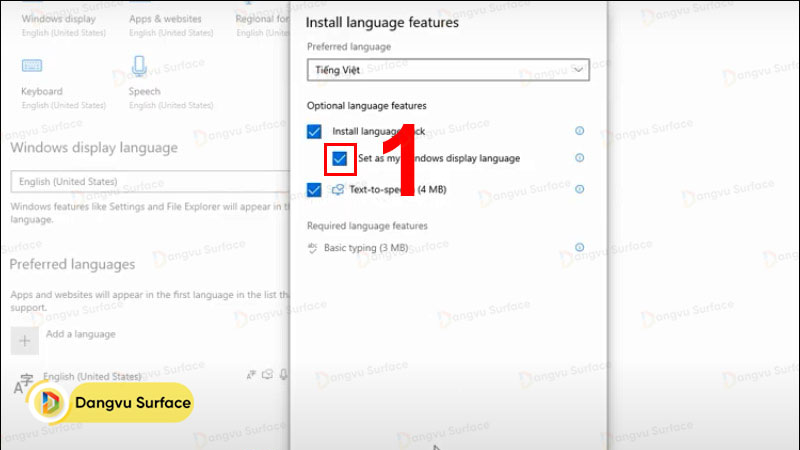Click info icon next to Text-to-speech
The width and height of the screenshot is (800, 450).
click(x=579, y=189)
